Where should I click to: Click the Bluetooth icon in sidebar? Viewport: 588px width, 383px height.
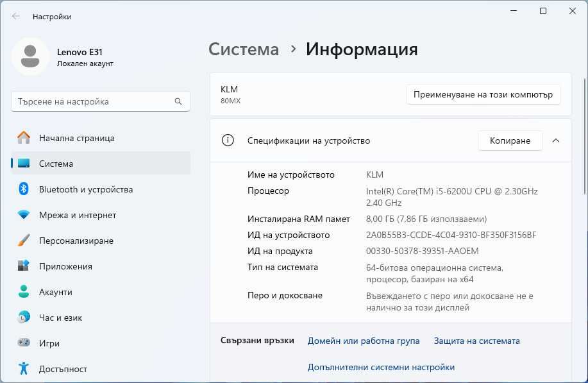tap(24, 189)
